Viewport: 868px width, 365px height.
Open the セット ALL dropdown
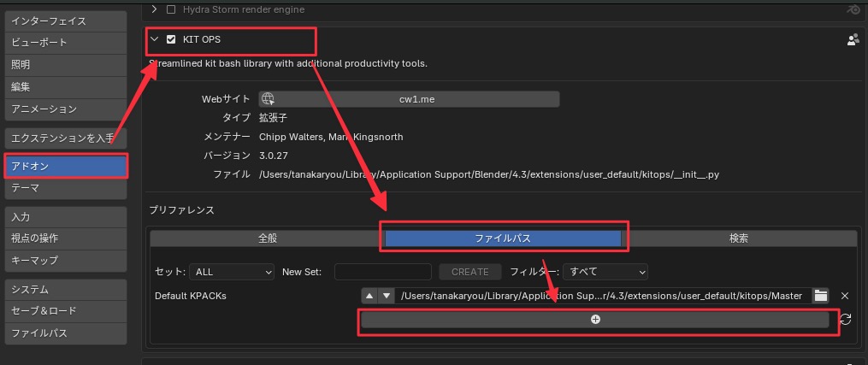[232, 272]
